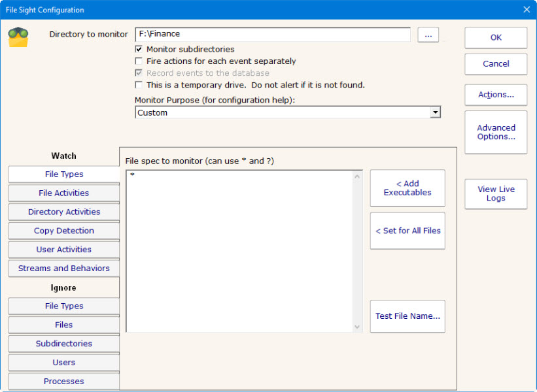The height and width of the screenshot is (392, 537).
Task: Select the Copy Detection tab
Action: pos(63,231)
